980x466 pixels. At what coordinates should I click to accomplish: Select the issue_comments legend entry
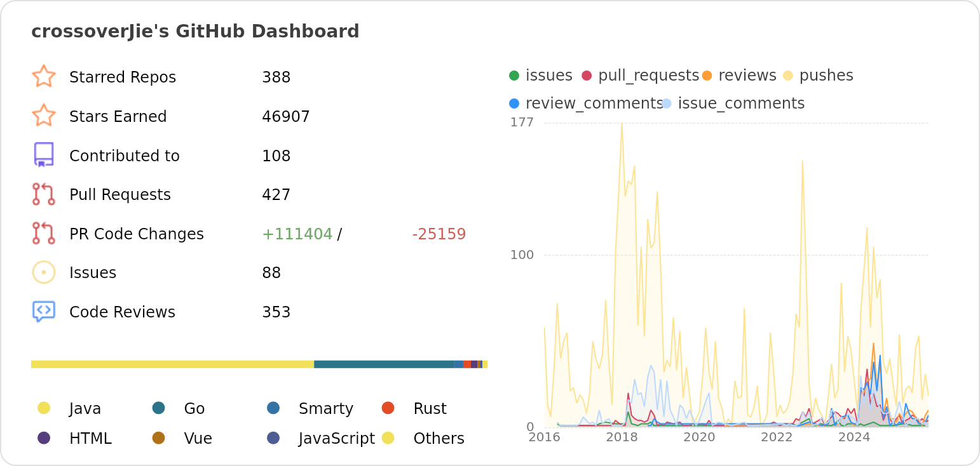740,103
